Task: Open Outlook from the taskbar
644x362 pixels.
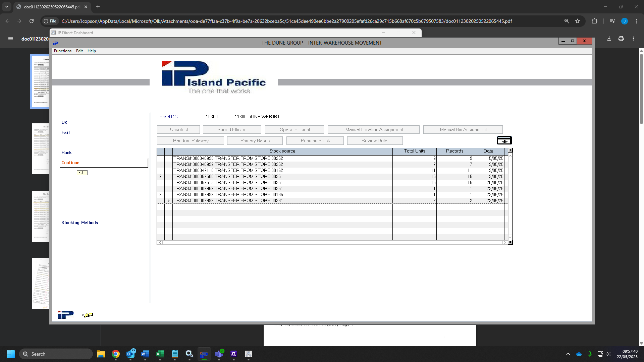Action: pos(130,354)
